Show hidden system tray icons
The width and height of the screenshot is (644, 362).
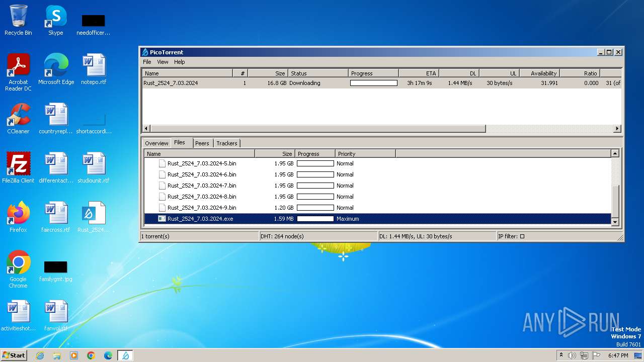[561, 355]
